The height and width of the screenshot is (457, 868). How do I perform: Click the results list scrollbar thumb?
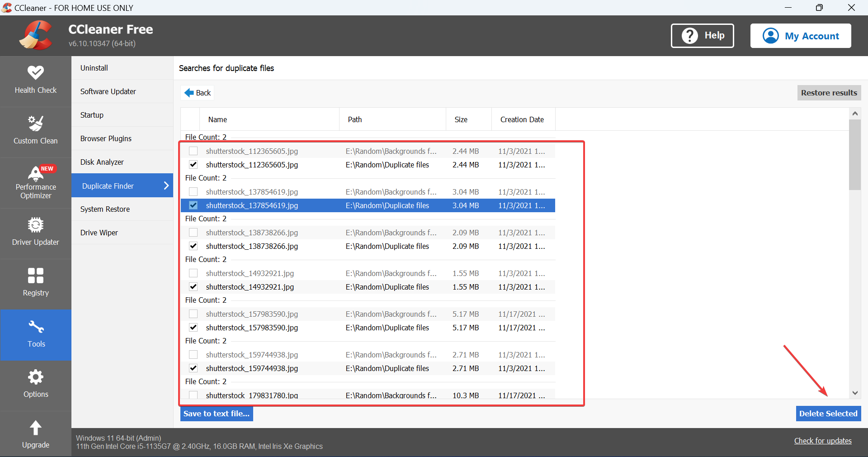point(855,155)
